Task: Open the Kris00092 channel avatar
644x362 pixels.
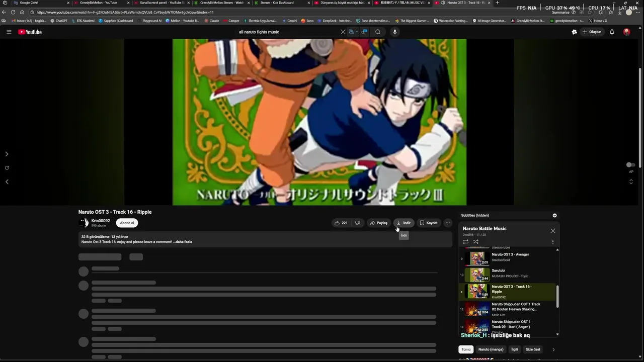Action: pos(84,222)
